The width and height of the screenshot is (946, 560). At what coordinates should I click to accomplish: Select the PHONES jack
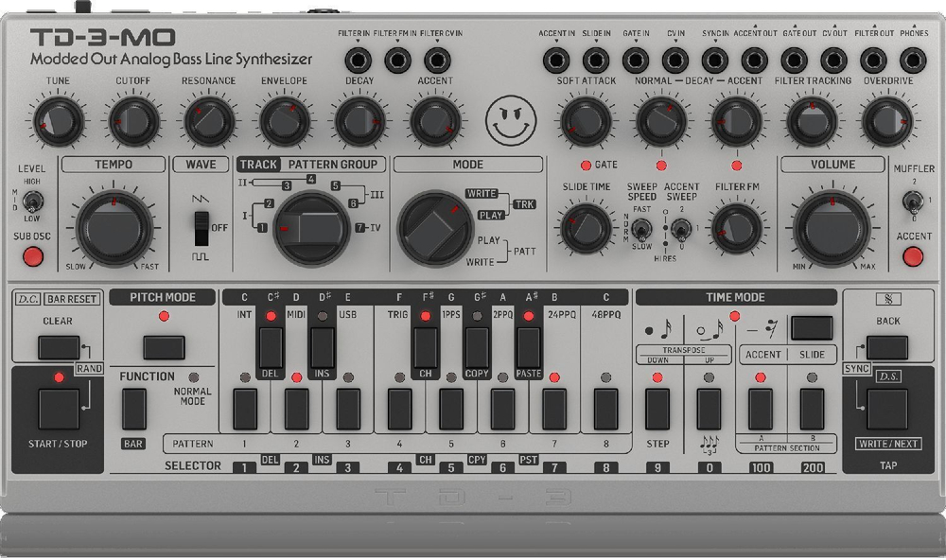click(x=914, y=61)
